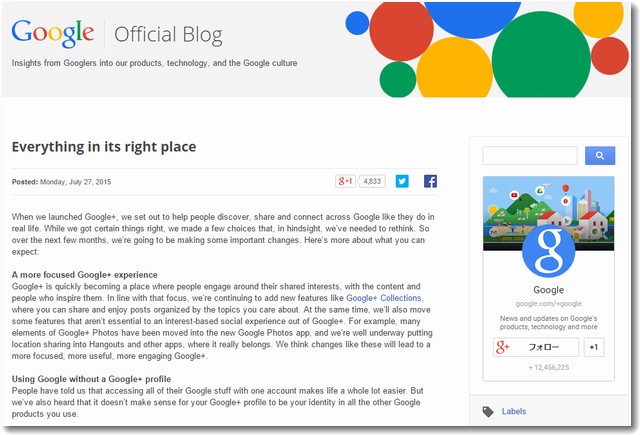Viewport: 640px width, 435px height.
Task: Click the post title Everything in its right place
Action: coord(104,146)
